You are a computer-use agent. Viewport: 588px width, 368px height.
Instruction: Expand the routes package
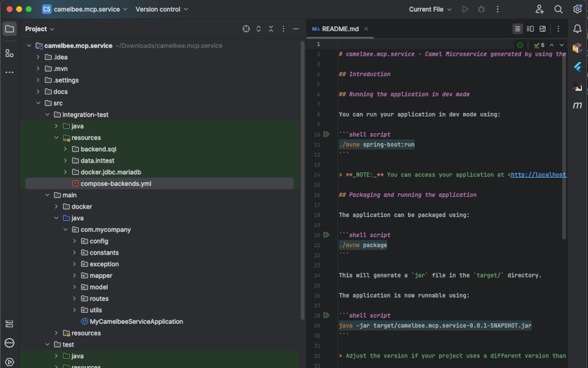(74, 299)
